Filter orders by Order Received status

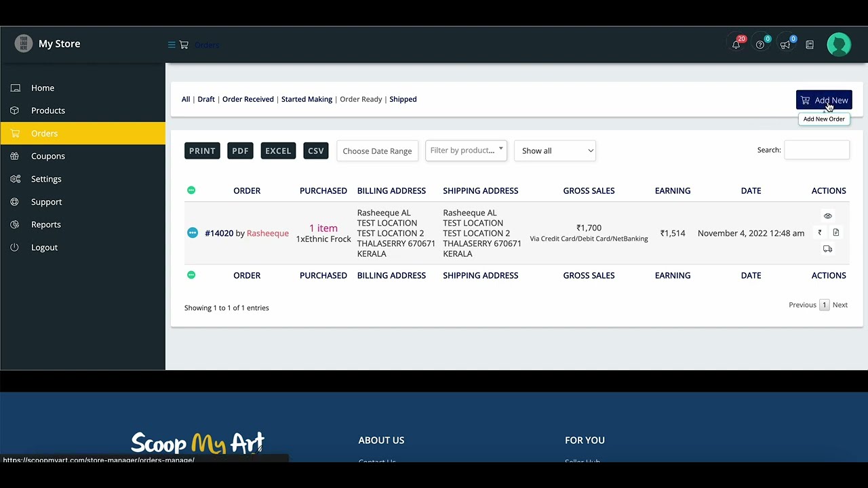pos(248,99)
